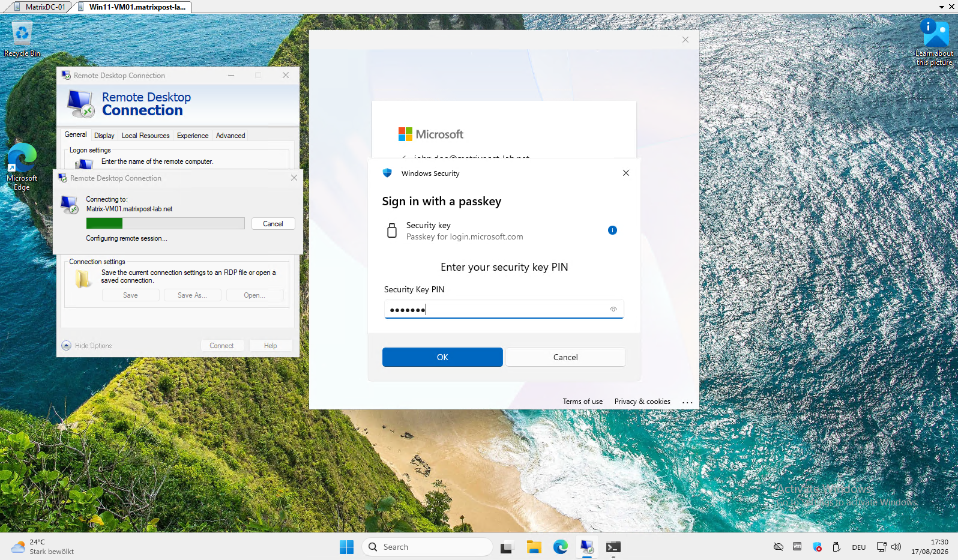The image size is (958, 560).
Task: Open the Terms of use link
Action: pyautogui.click(x=582, y=402)
